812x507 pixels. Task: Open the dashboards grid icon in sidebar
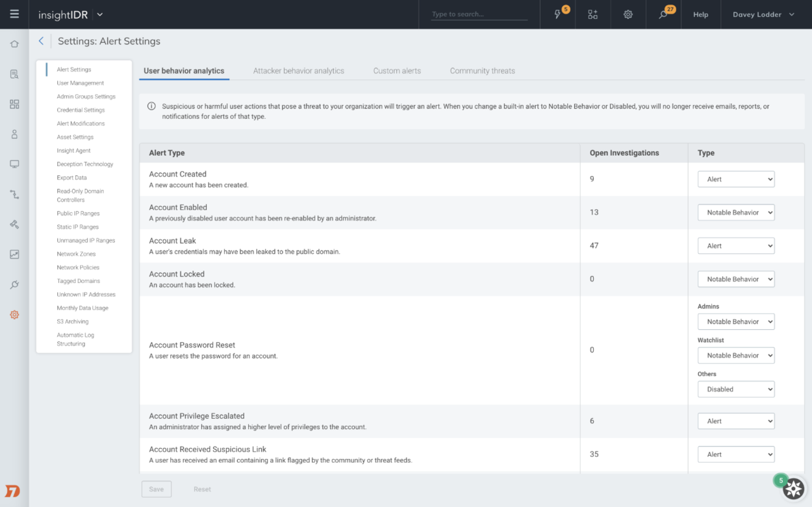tap(14, 104)
